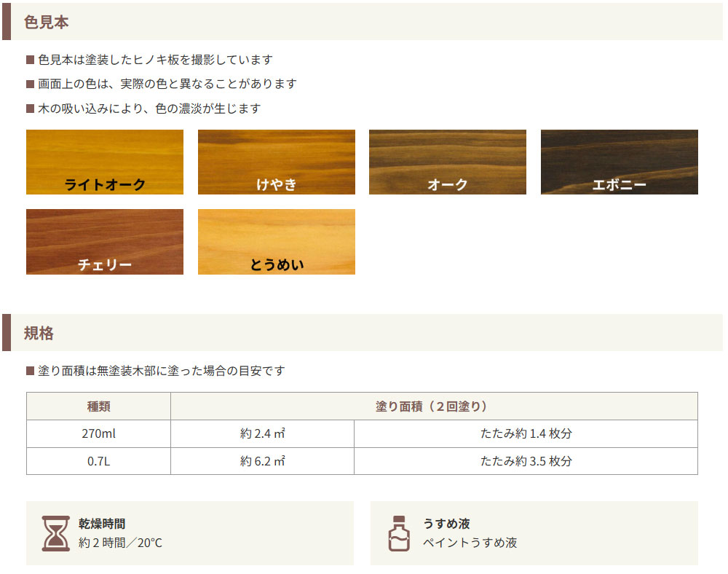Click the 約 2.4 ㎡ coverage cell

(x=262, y=433)
